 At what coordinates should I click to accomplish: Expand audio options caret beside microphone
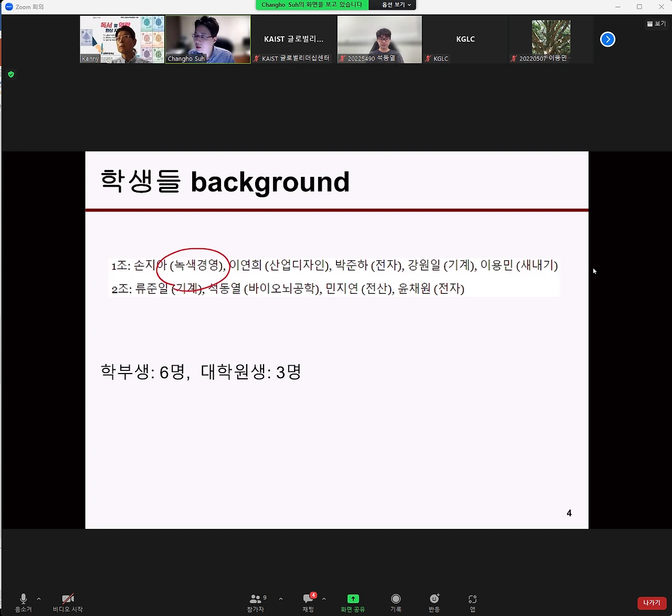39,599
